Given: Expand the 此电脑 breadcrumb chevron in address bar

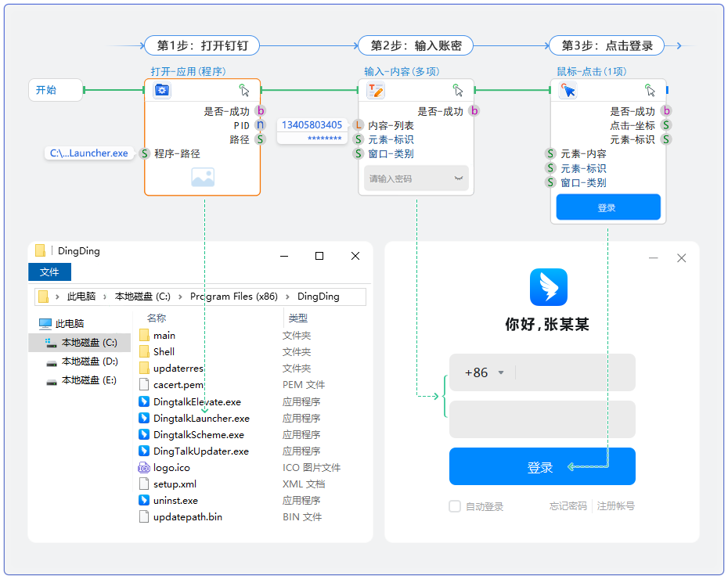Looking at the screenshot, I should (x=105, y=297).
